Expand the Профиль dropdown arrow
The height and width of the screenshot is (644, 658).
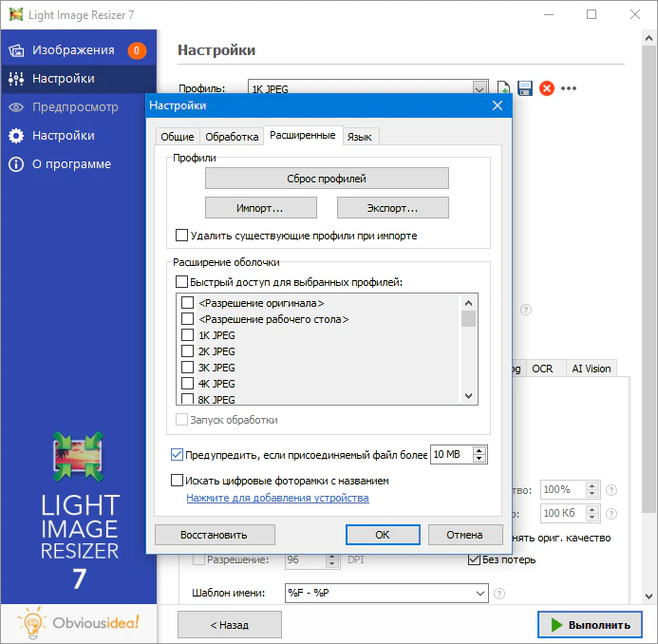[479, 88]
